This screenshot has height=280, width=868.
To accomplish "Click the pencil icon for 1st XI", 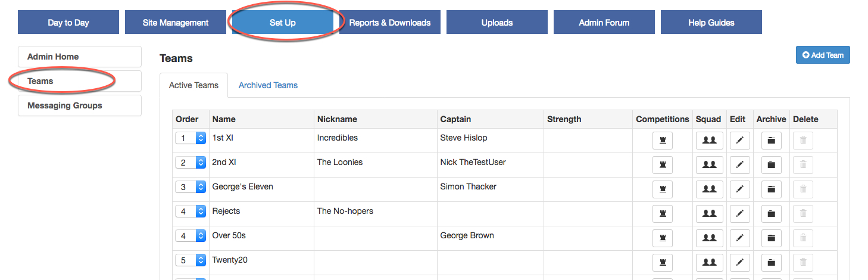I will (739, 141).
